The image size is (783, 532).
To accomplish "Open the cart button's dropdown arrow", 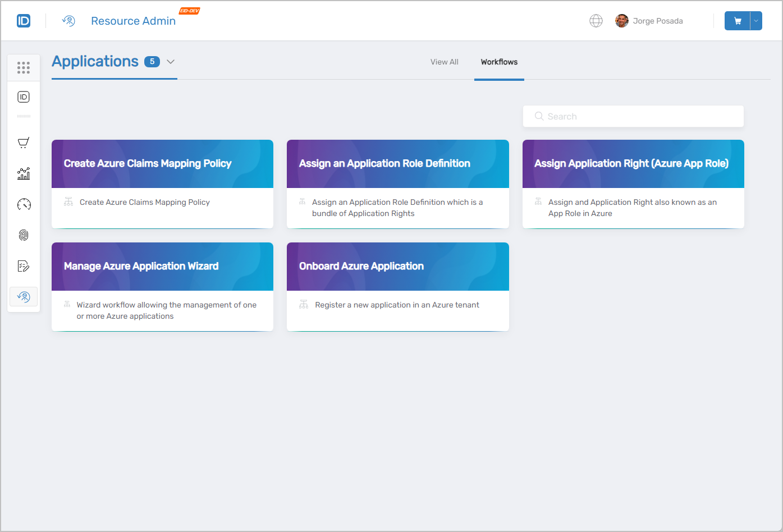I will [754, 20].
